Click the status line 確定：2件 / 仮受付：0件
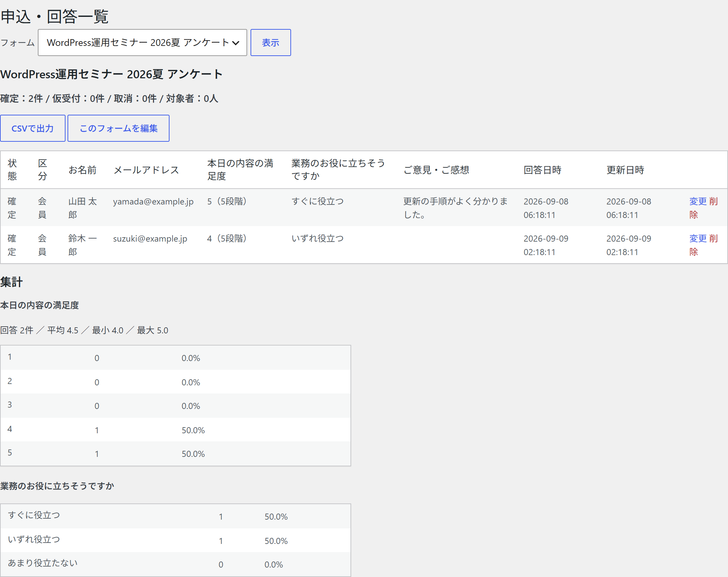This screenshot has height=577, width=728. pos(52,99)
